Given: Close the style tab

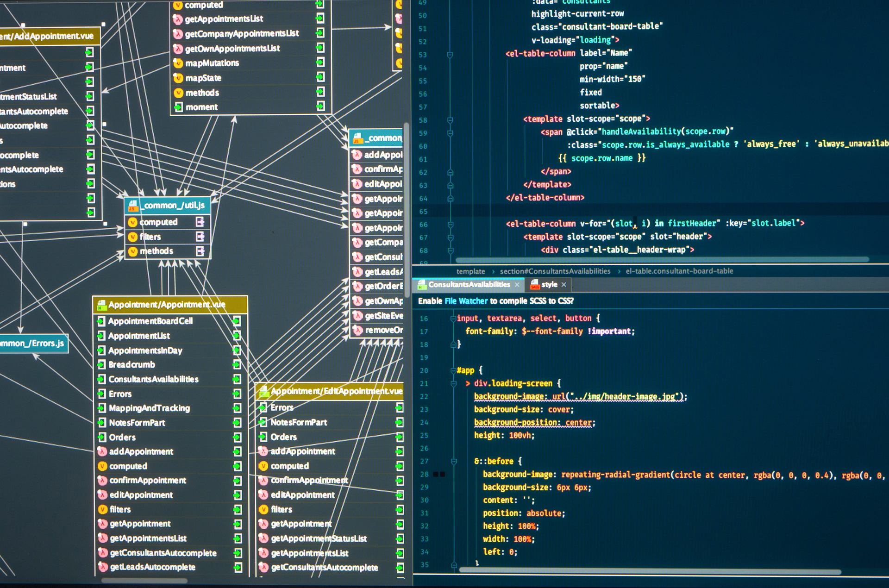Looking at the screenshot, I should coord(563,285).
